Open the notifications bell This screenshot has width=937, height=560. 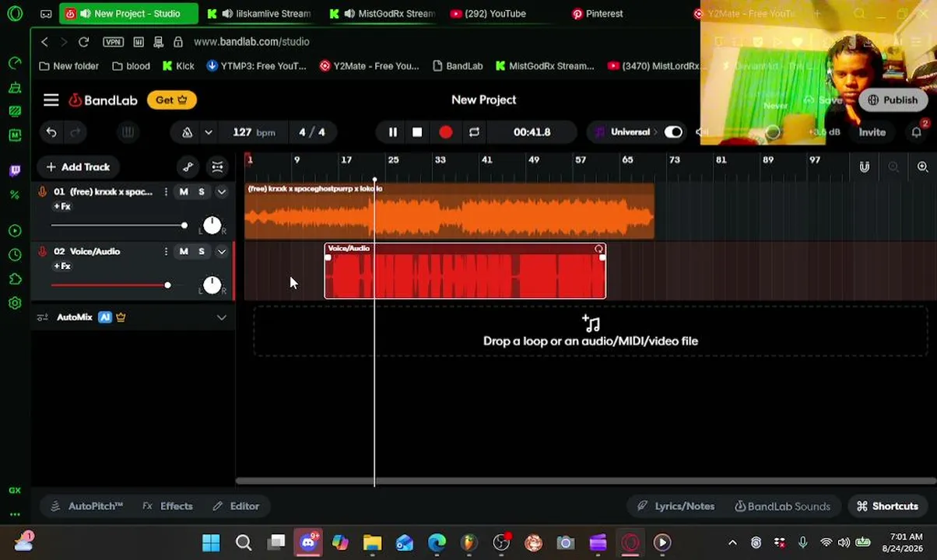tap(916, 132)
